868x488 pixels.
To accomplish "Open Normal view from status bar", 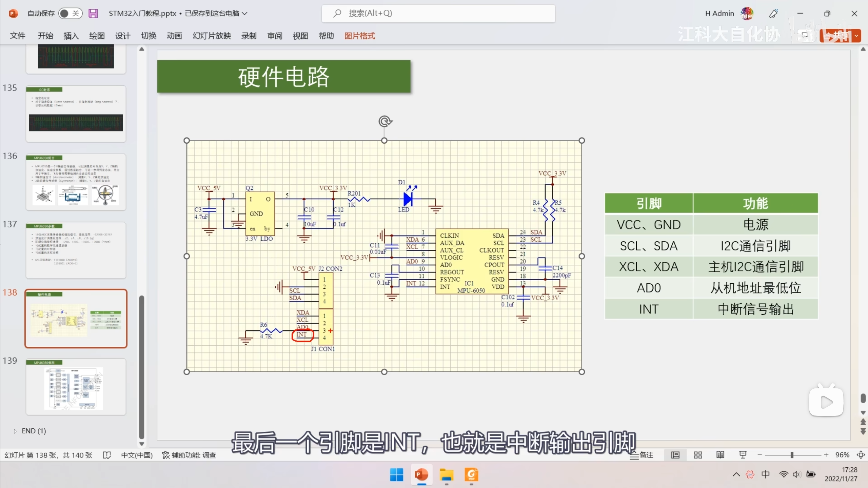I will click(675, 455).
